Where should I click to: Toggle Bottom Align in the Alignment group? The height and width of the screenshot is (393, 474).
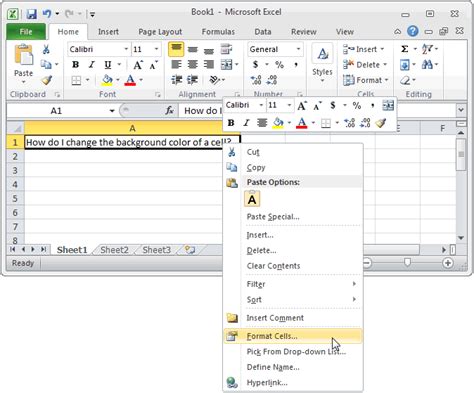coord(209,50)
